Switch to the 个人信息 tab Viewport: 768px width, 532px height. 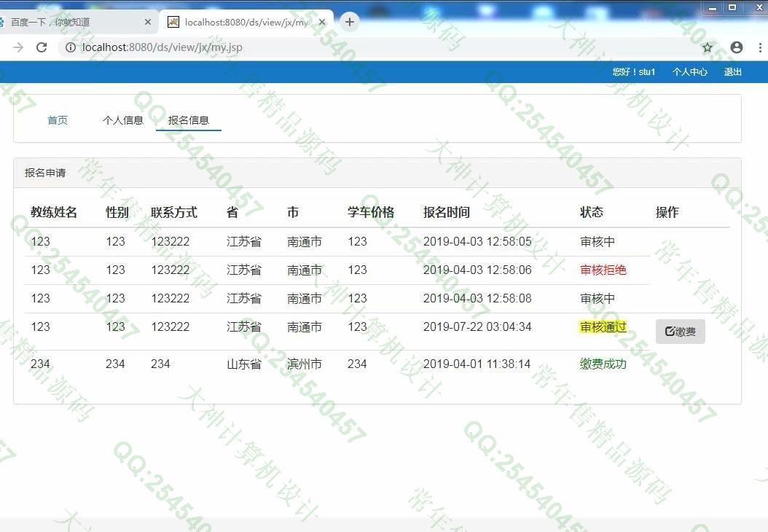(123, 120)
